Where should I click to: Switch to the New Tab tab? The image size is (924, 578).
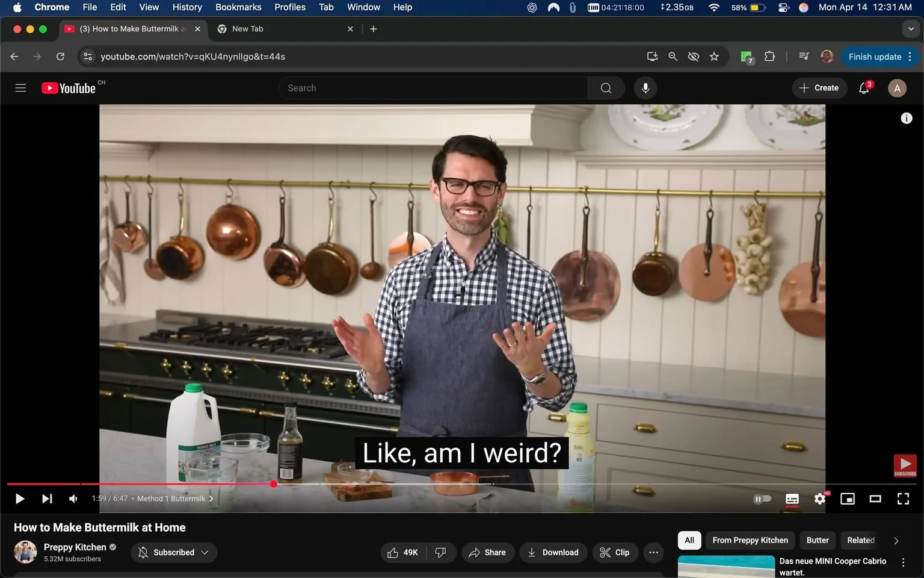pos(285,29)
